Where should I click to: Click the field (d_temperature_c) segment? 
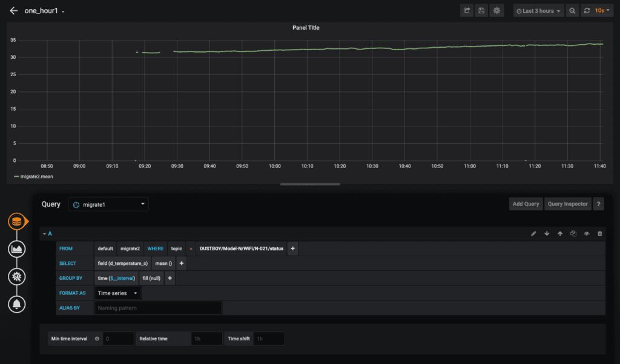pos(122,264)
